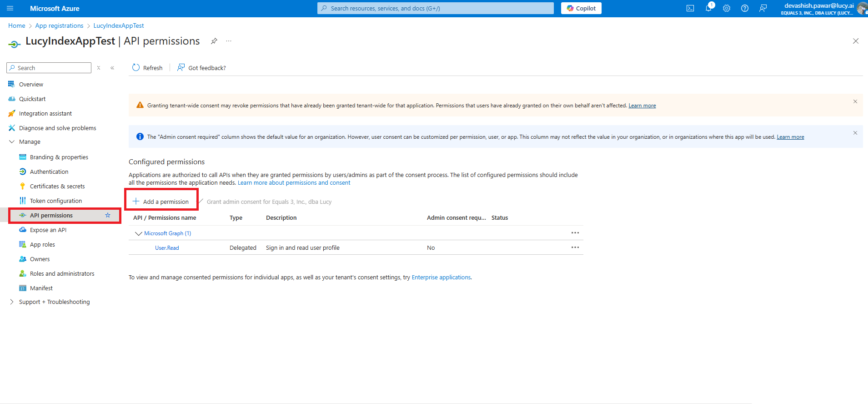This screenshot has width=868, height=404.
Task: Click the top resource search field
Action: (436, 8)
